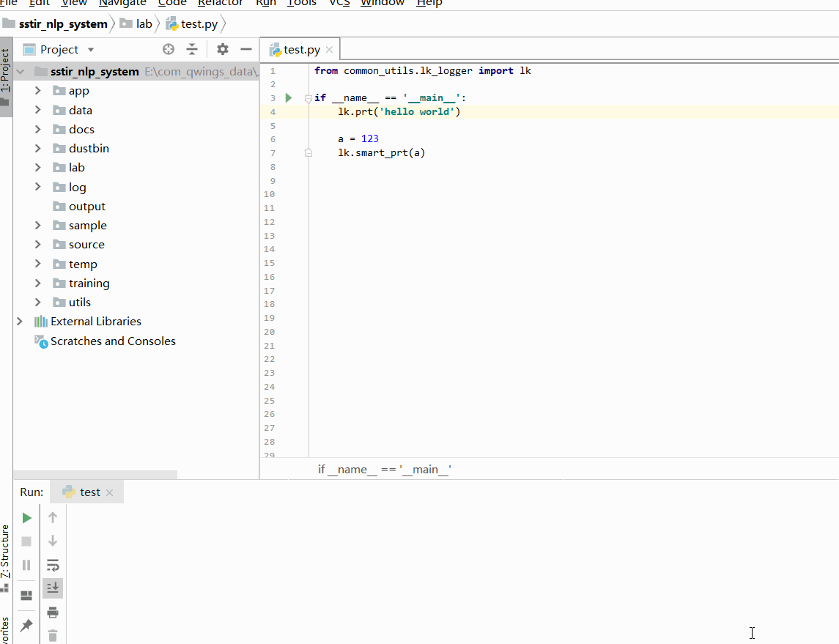Pin the Run tab

coord(26,625)
